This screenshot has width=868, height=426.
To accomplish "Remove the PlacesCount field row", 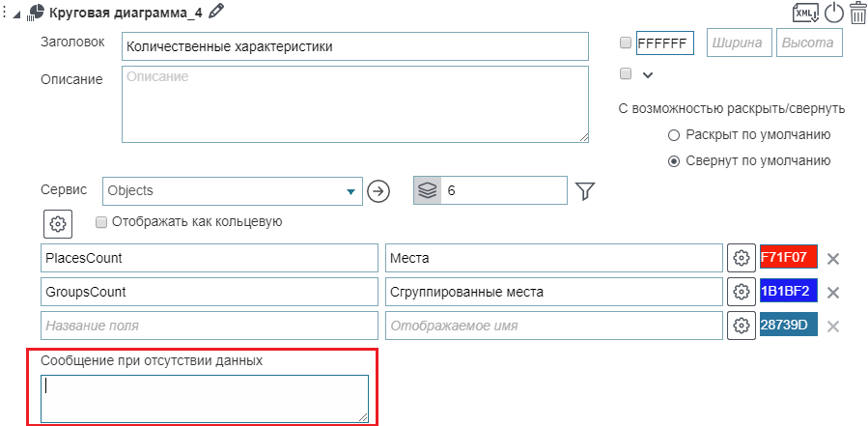I will pos(833,259).
